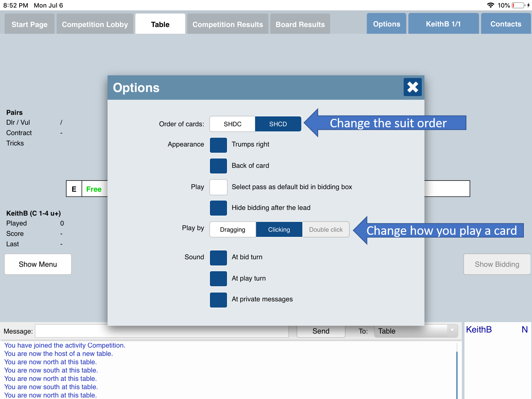Select SHDC card order
The image size is (532, 399).
click(232, 124)
